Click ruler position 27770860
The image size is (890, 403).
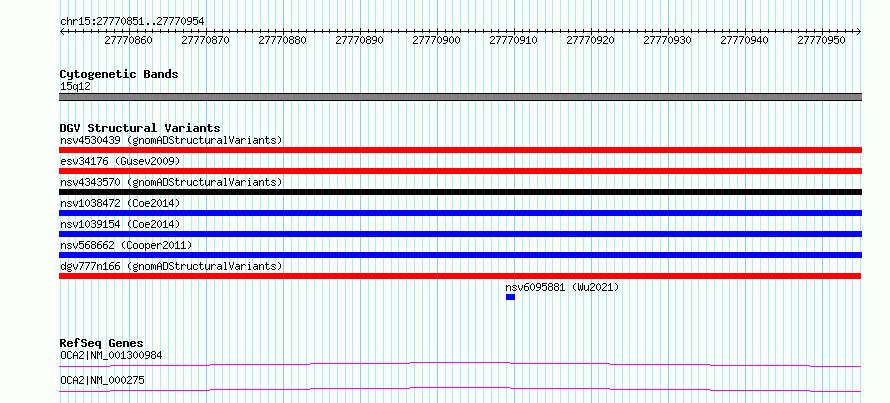click(x=129, y=40)
